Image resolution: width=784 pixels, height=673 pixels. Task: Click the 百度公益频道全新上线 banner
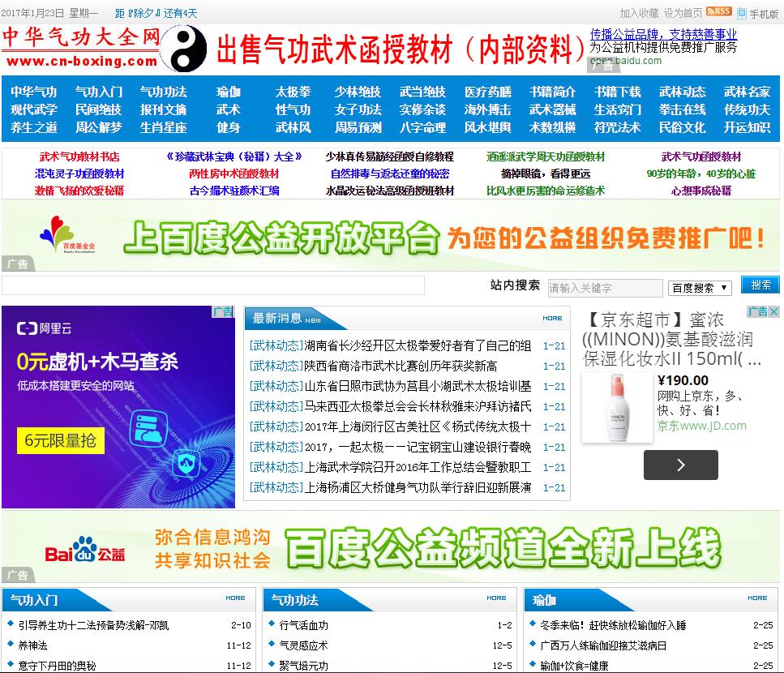pyautogui.click(x=391, y=547)
